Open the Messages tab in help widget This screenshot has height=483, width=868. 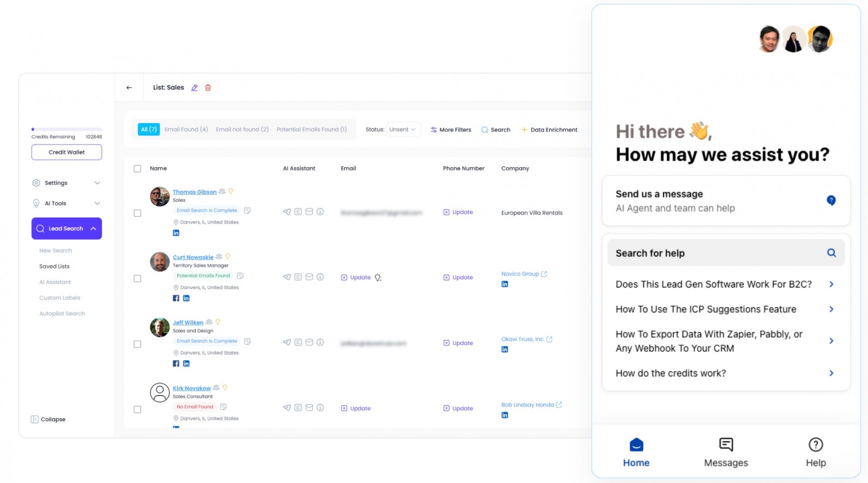click(726, 452)
